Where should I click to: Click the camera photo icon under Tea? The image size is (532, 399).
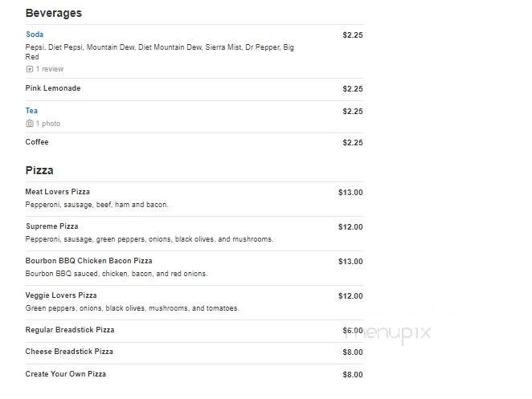click(x=30, y=124)
